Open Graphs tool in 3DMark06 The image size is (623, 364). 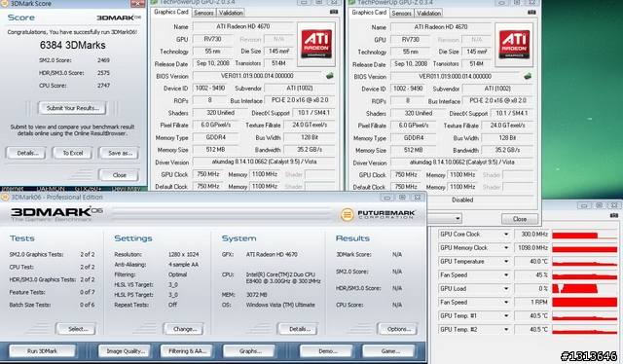(x=249, y=351)
